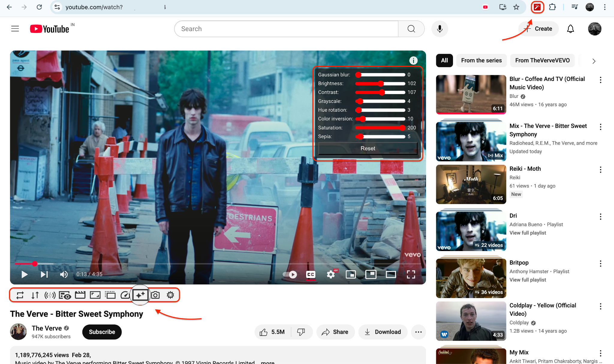Bookmark this page with star icon
614x364 pixels.
[516, 7]
